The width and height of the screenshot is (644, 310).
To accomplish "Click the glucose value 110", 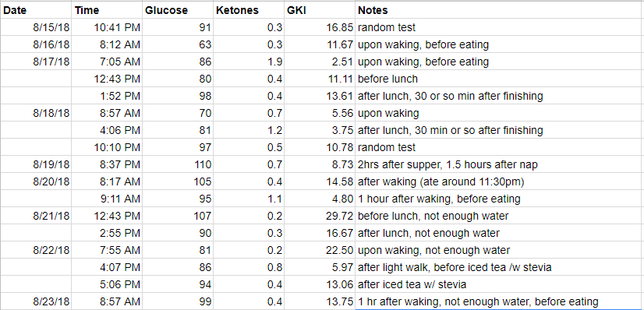I will 178,164.
